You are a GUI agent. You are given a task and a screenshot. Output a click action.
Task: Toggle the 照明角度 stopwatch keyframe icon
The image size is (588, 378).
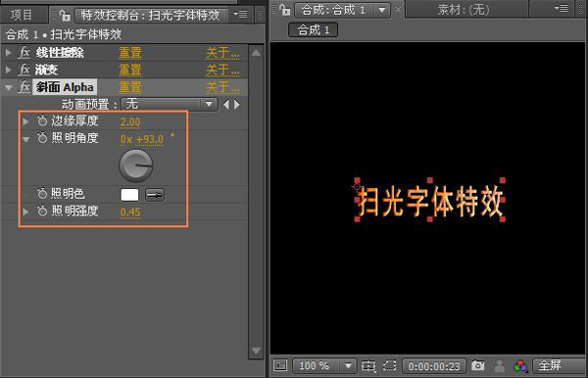pyautogui.click(x=42, y=138)
